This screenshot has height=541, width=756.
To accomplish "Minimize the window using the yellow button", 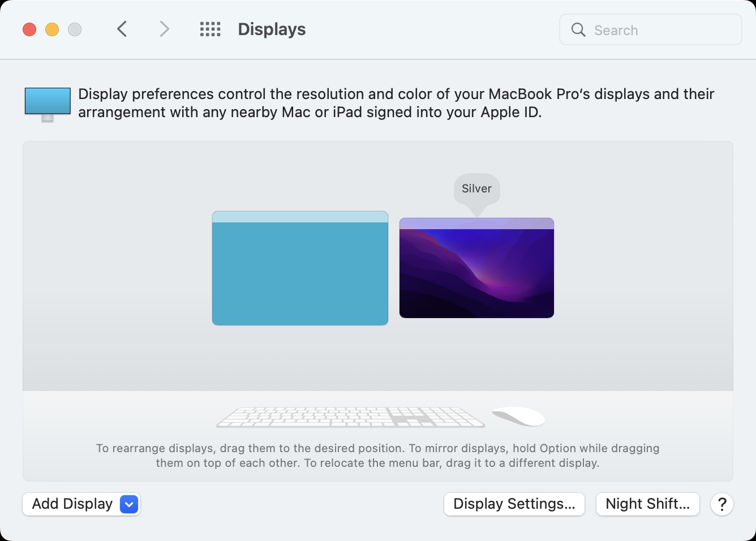I will (x=52, y=29).
